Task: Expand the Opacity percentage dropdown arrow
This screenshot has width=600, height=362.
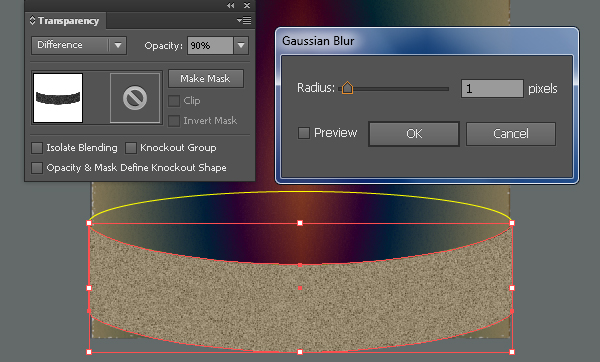Action: [x=241, y=45]
